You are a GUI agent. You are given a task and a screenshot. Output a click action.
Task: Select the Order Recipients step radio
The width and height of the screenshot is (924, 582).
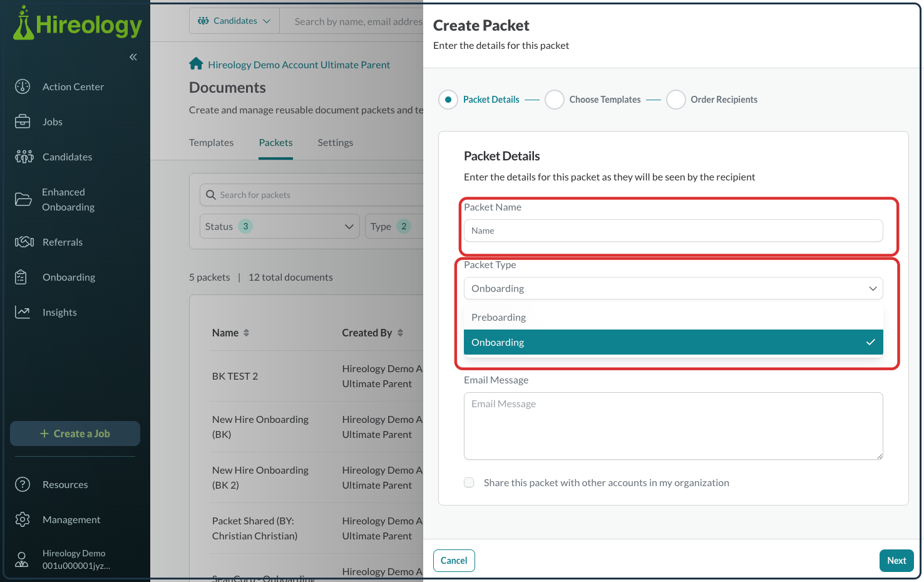tap(676, 100)
